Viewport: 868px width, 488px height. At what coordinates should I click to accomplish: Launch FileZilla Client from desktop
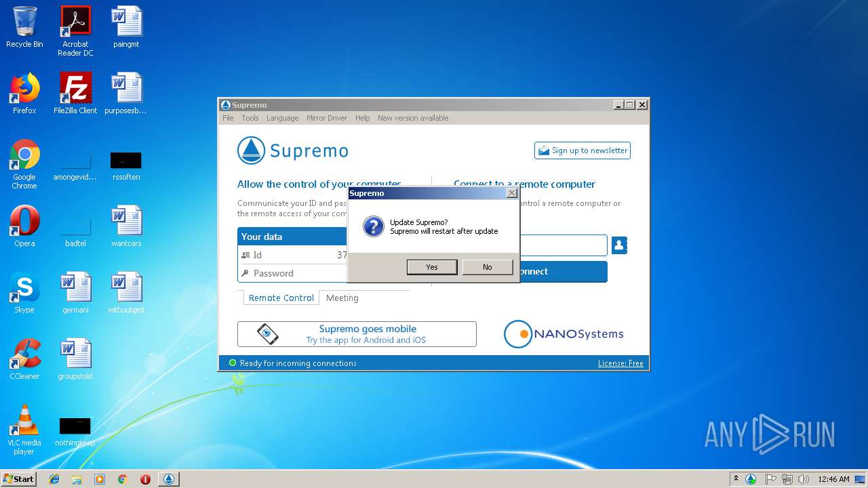tap(75, 94)
